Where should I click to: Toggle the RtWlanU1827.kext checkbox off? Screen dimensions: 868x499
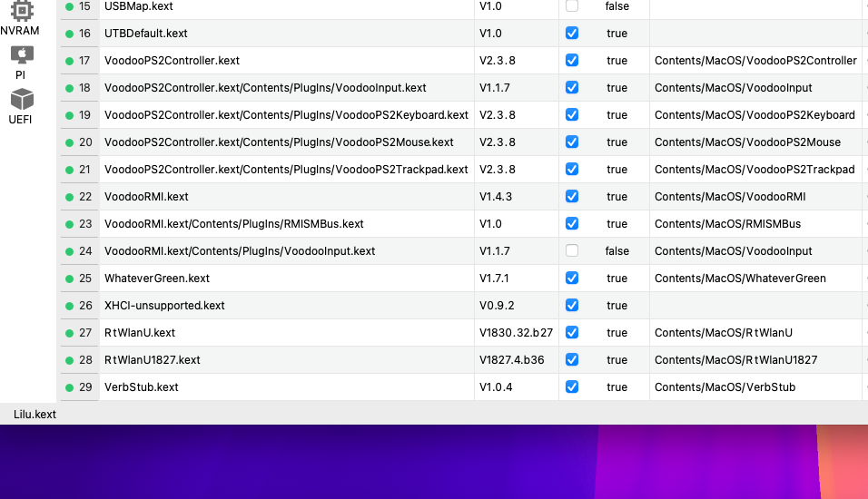tap(572, 359)
